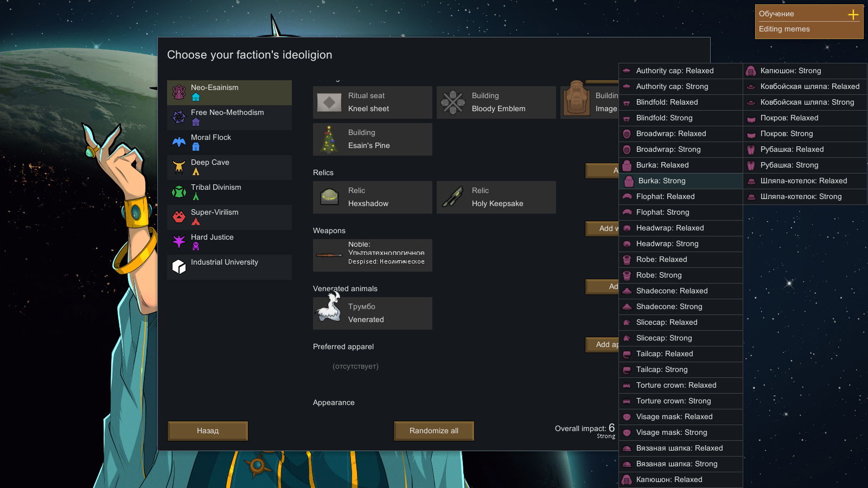The image size is (868, 488).
Task: Click the Randomize all button
Action: point(434,431)
